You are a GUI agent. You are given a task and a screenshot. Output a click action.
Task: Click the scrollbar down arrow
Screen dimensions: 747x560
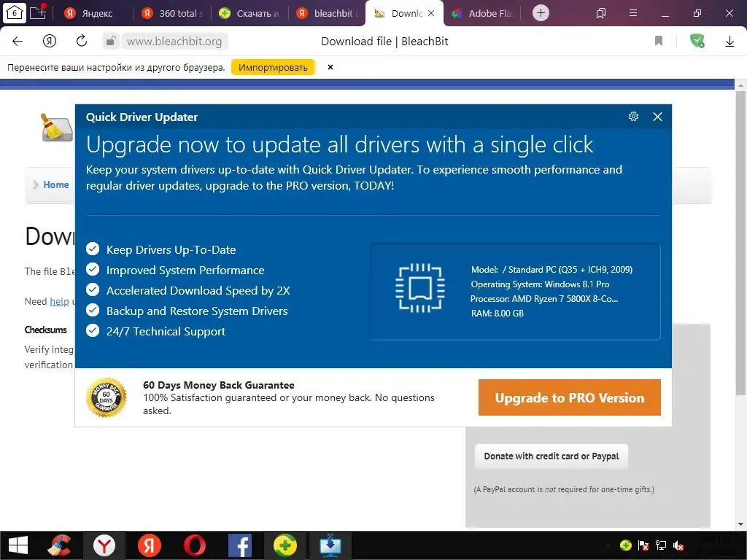pos(740,525)
